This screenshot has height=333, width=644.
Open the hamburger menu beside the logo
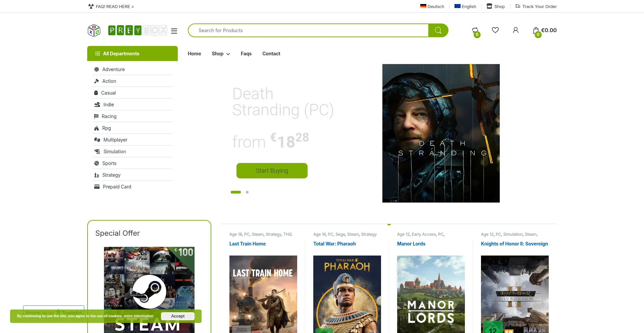click(x=174, y=31)
